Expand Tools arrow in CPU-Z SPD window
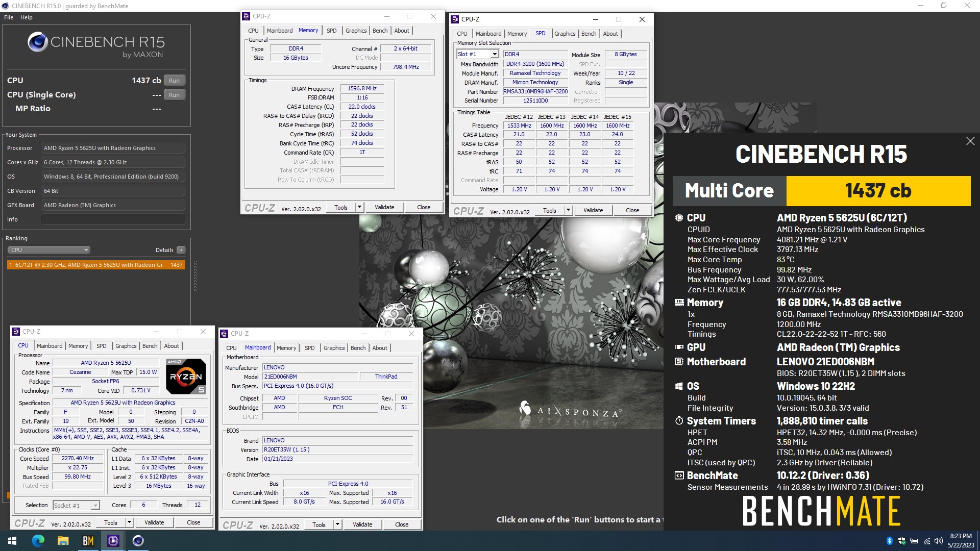Image resolution: width=980 pixels, height=551 pixels. click(568, 210)
